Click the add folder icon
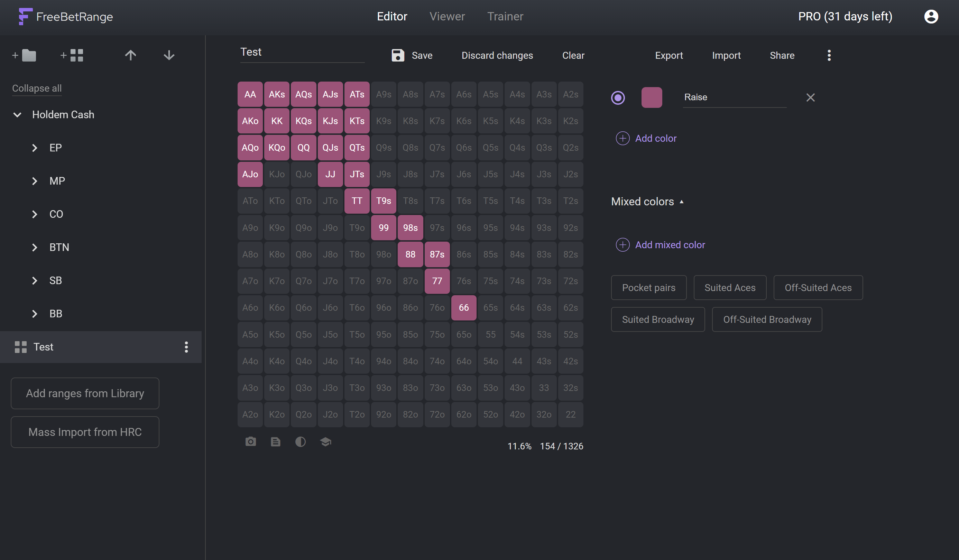The width and height of the screenshot is (959, 560). (24, 56)
